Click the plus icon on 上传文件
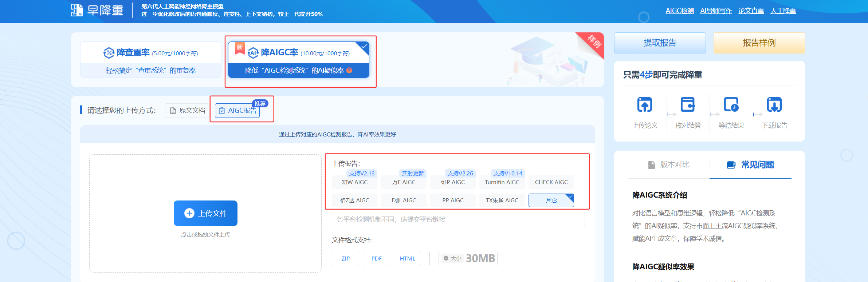 click(x=189, y=213)
